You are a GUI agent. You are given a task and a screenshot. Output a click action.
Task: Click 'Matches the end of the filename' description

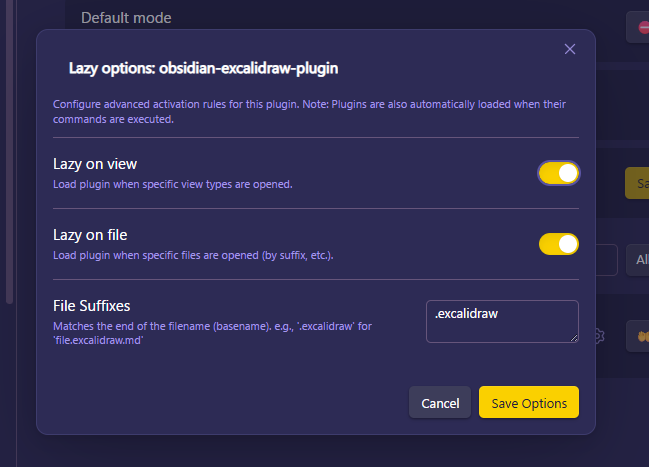(212, 333)
